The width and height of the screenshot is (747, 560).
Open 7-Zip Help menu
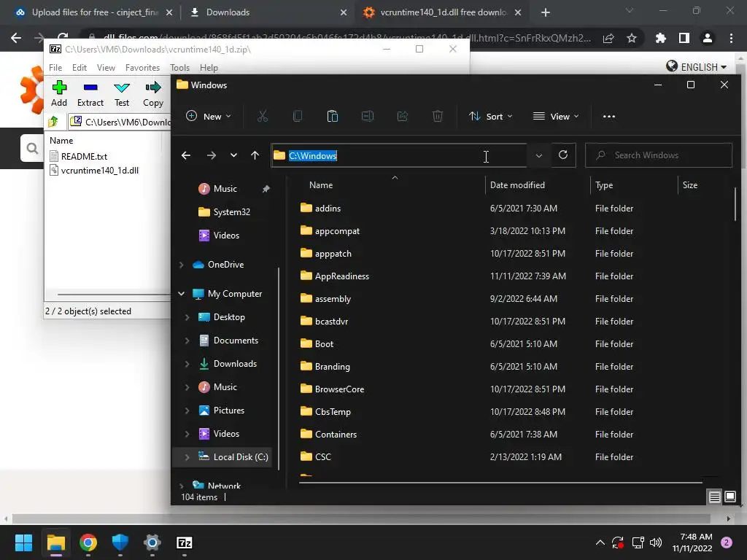click(209, 68)
